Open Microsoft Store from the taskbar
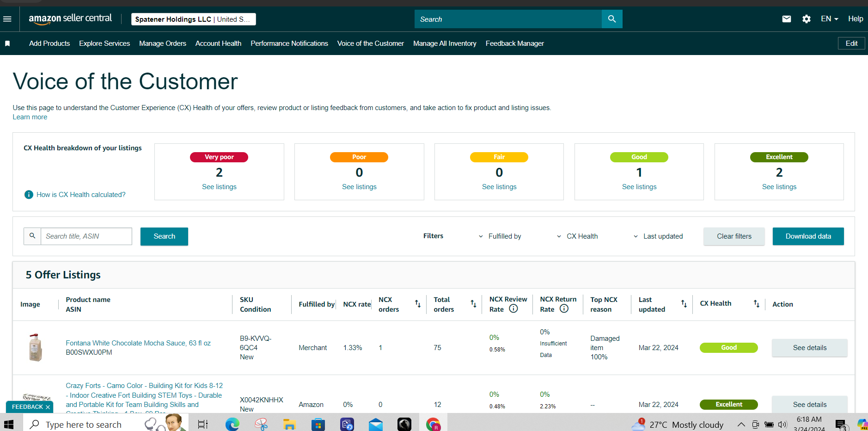This screenshot has height=431, width=868. (x=318, y=425)
